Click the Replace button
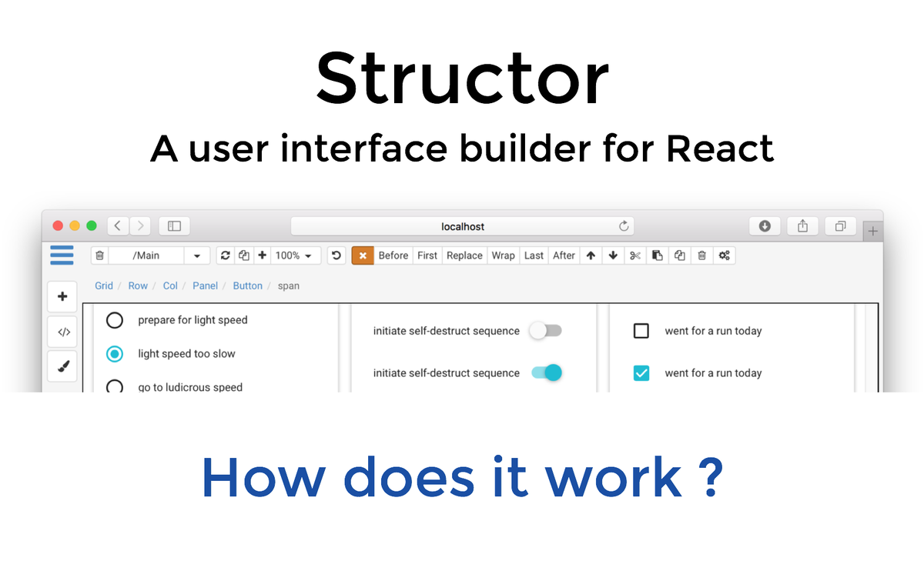The width and height of the screenshot is (924, 571). tap(464, 255)
